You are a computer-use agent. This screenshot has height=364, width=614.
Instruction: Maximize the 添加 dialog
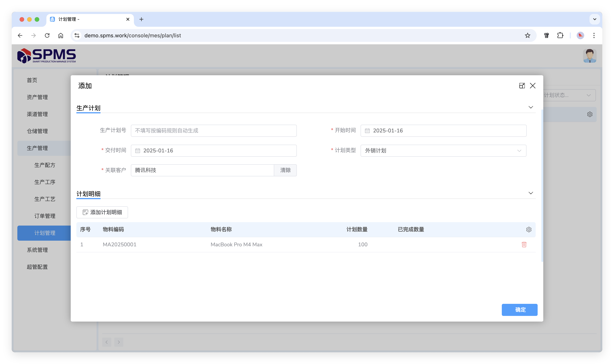click(522, 86)
